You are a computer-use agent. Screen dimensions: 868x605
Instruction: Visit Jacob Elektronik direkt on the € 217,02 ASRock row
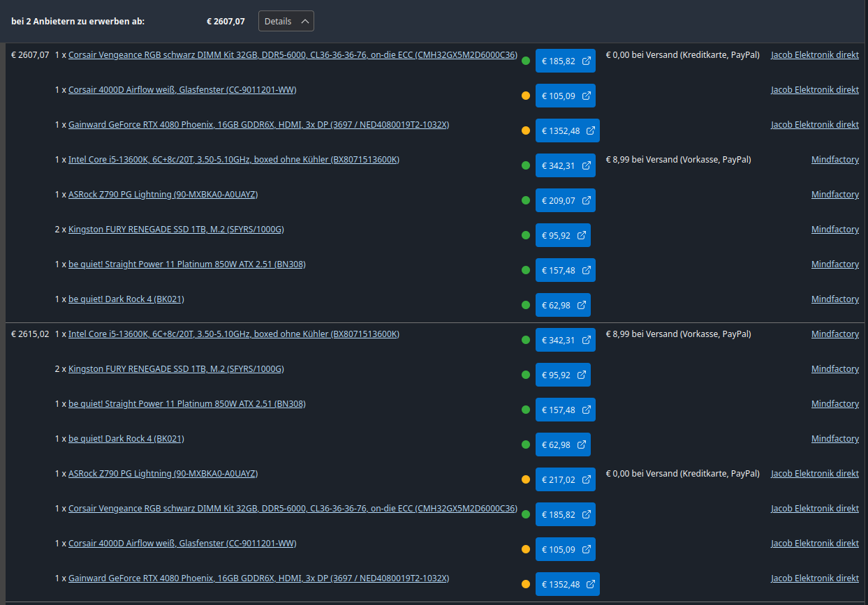[x=815, y=474]
